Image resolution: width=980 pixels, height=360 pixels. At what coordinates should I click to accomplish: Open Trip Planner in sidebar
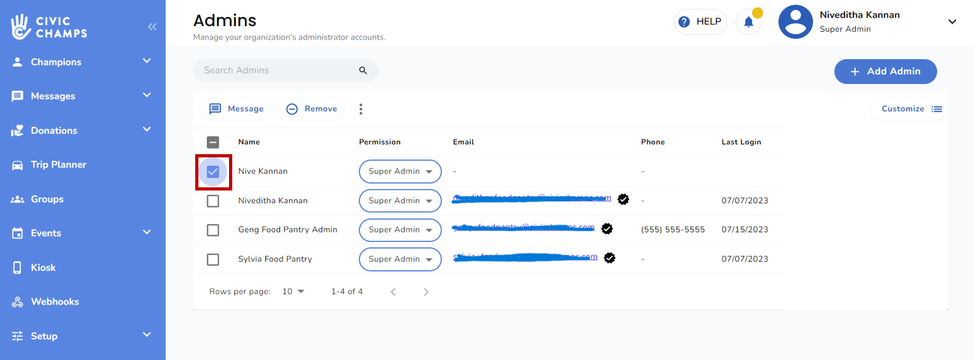tap(59, 165)
